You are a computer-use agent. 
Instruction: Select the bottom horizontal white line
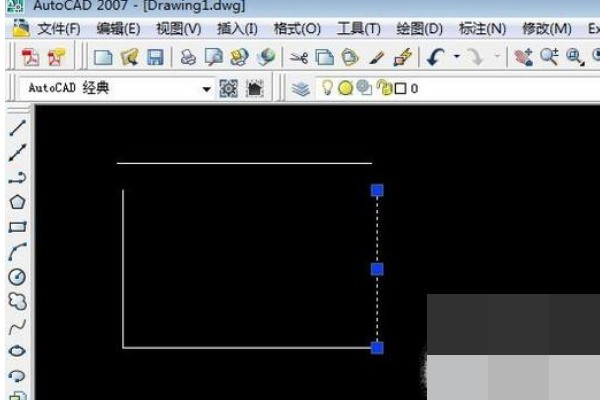(247, 348)
